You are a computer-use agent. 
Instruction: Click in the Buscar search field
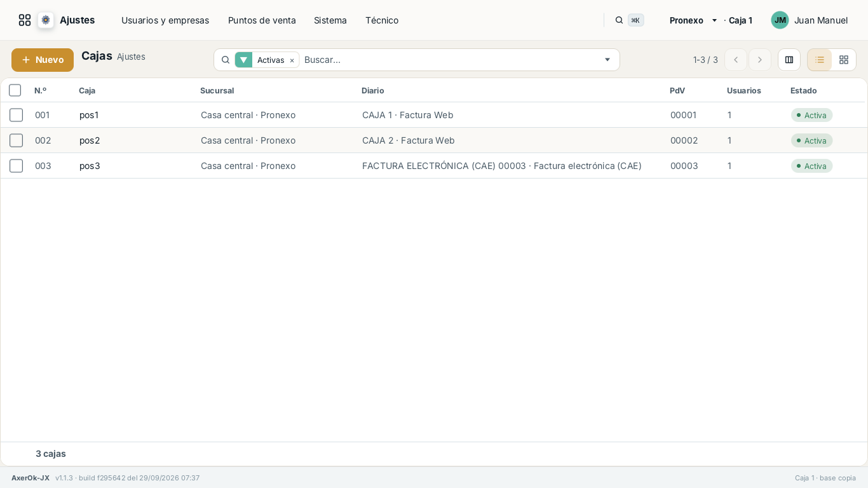click(450, 60)
